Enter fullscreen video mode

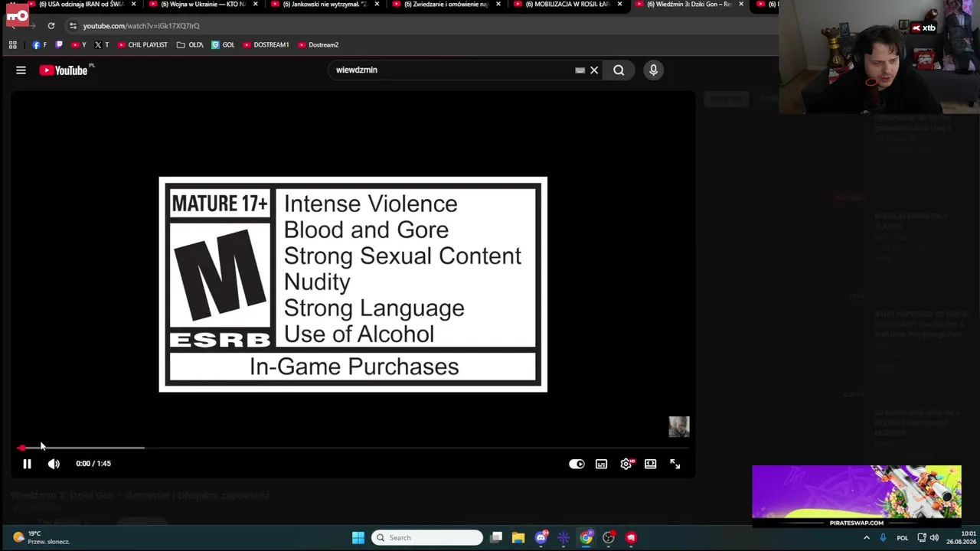[675, 464]
